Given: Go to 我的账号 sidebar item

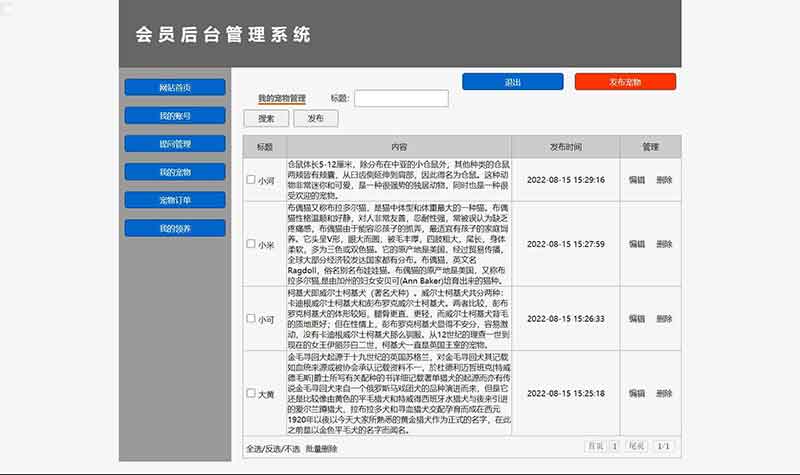Looking at the screenshot, I should point(175,116).
